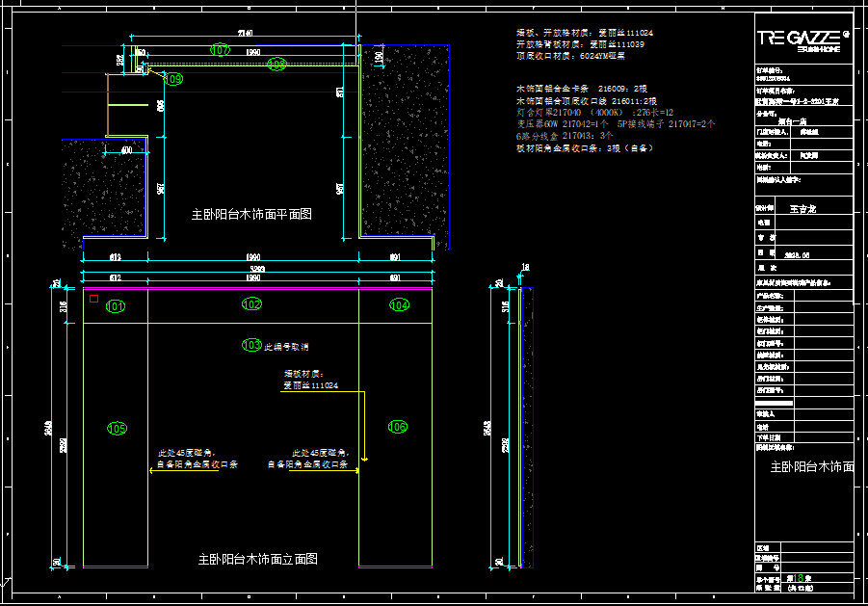Click the 18 thickness dimension on side view
The height and width of the screenshot is (606, 868).
(x=525, y=267)
